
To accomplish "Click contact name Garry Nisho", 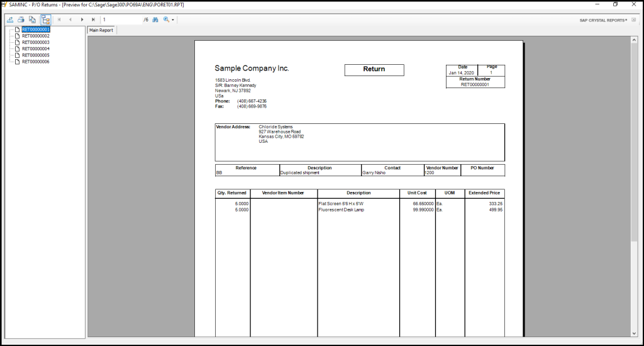I will tap(374, 173).
